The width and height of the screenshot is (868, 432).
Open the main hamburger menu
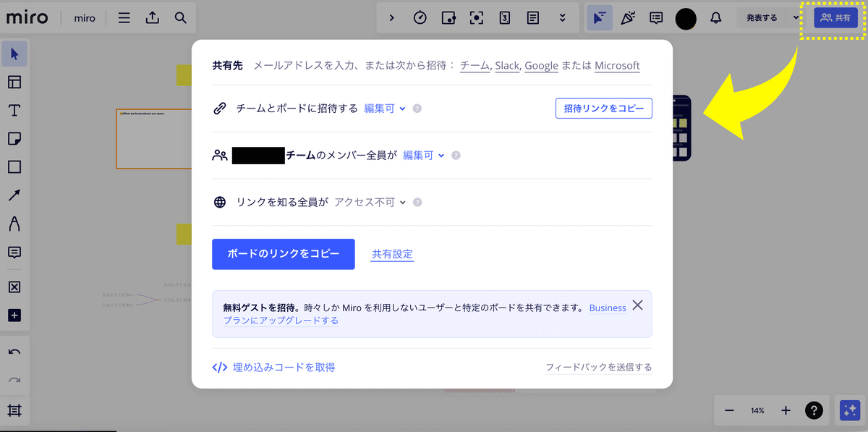click(x=124, y=18)
